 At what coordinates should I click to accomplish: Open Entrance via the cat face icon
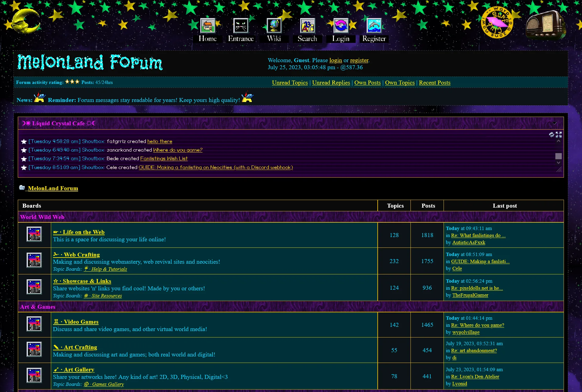pyautogui.click(x=241, y=26)
